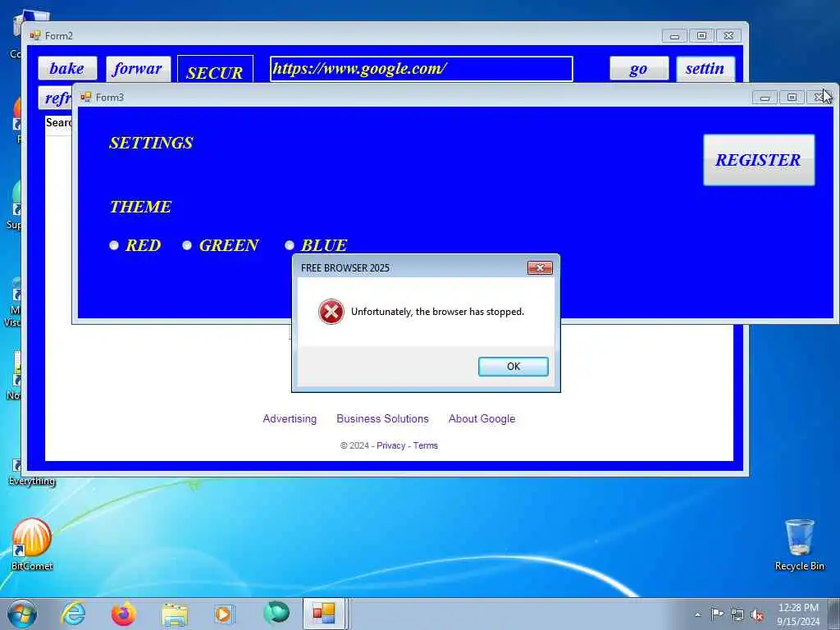Open the Business Solutions link

pos(382,419)
